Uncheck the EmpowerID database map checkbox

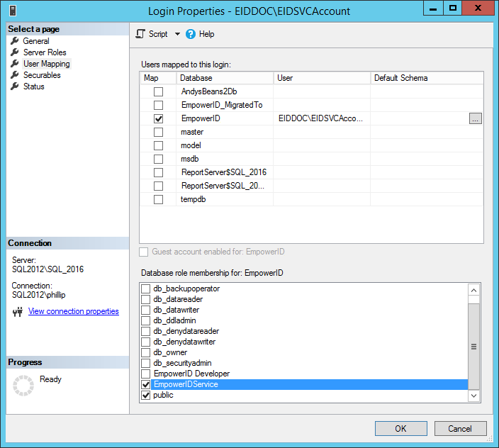point(158,118)
